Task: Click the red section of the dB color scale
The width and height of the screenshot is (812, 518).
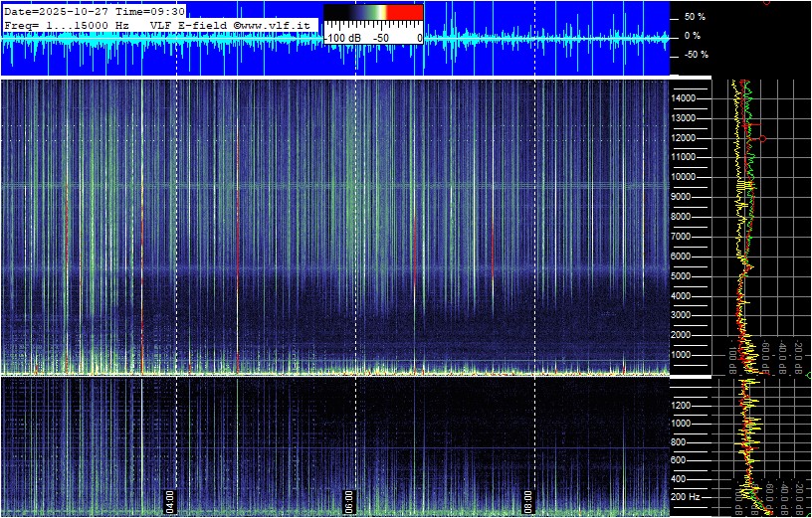Action: 405,12
